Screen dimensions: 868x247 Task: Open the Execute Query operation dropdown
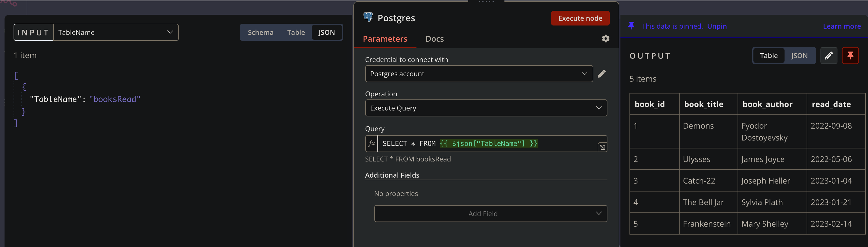485,108
